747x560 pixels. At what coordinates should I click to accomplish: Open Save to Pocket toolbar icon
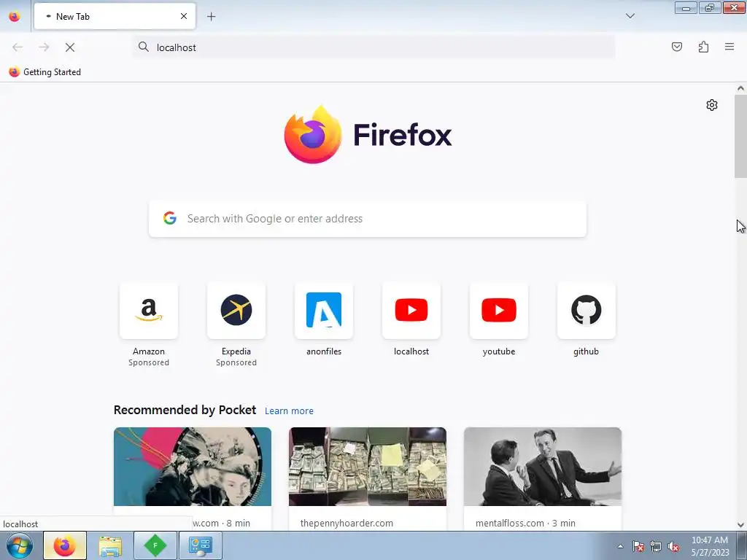tap(676, 47)
